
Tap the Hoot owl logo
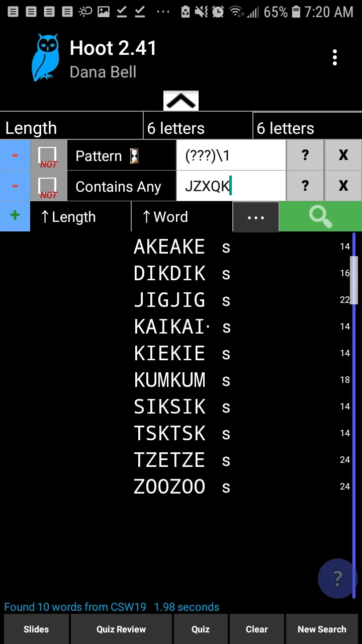(x=45, y=57)
